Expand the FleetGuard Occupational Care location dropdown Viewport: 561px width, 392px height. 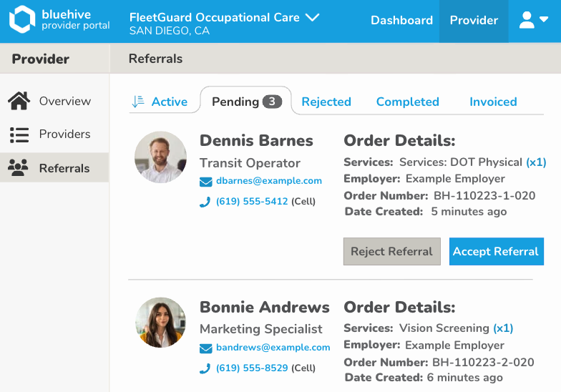pyautogui.click(x=312, y=17)
